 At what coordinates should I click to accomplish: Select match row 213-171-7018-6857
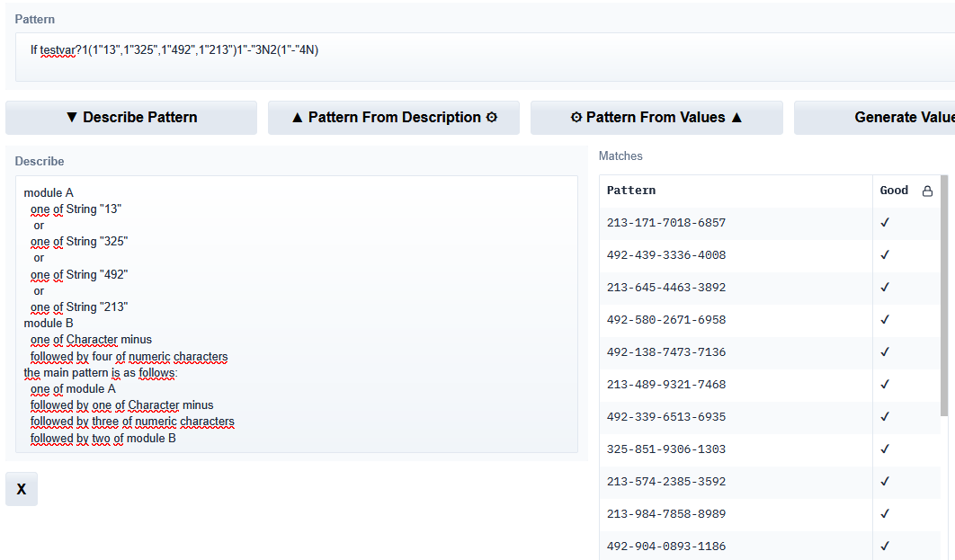click(x=666, y=223)
